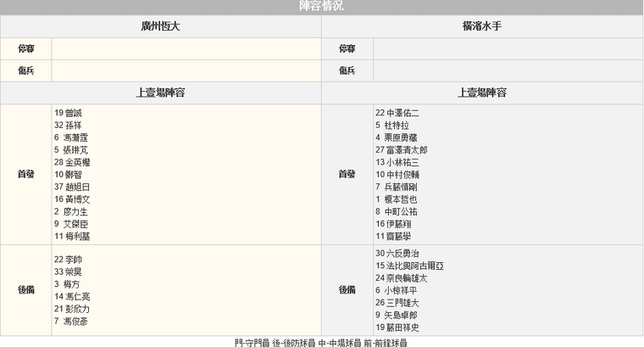Click substitute 6 小椋祥平
The height and width of the screenshot is (347, 644).
[x=397, y=290]
